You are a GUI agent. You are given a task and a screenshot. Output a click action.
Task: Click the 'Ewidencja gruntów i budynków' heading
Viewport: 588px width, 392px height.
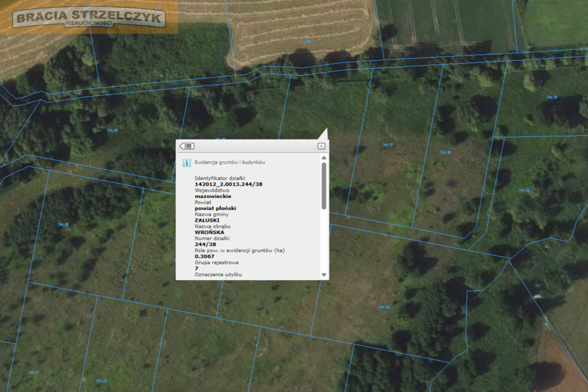[230, 162]
